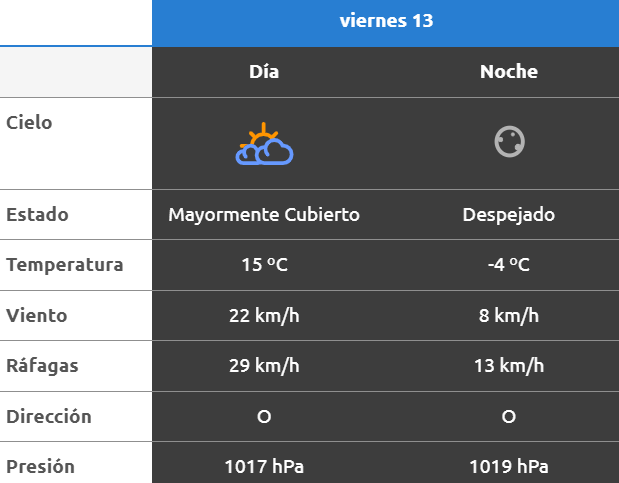Click the Presión row label
The height and width of the screenshot is (483, 619).
[41, 466]
